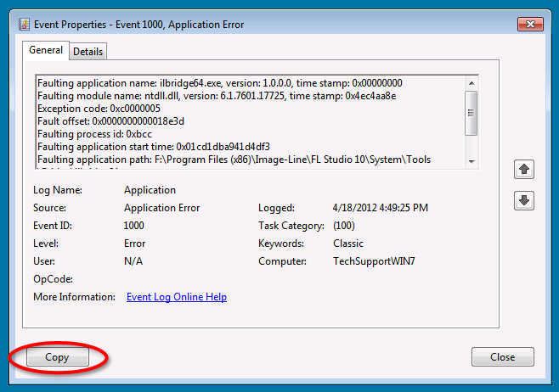The image size is (559, 392).
Task: Click the Copy button
Action: [58, 356]
